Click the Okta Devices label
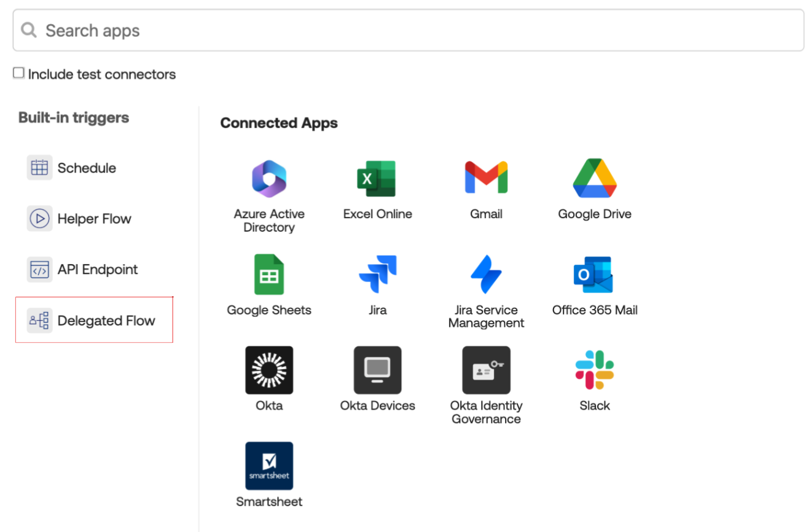The height and width of the screenshot is (532, 811). (378, 405)
